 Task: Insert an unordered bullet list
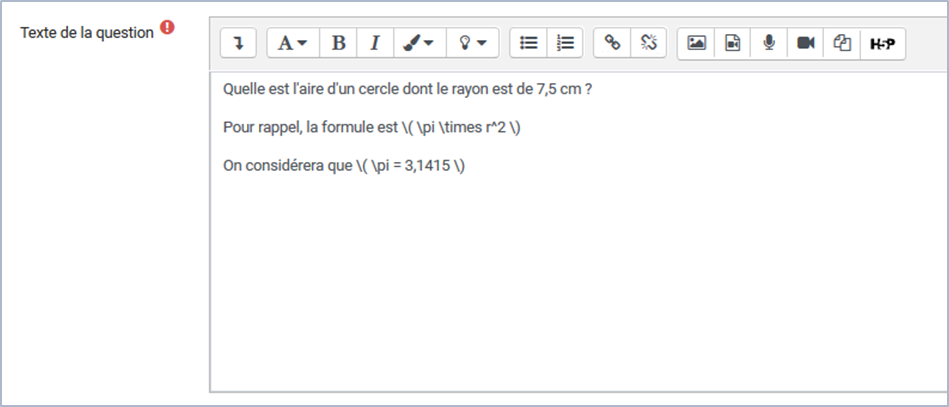tap(528, 43)
